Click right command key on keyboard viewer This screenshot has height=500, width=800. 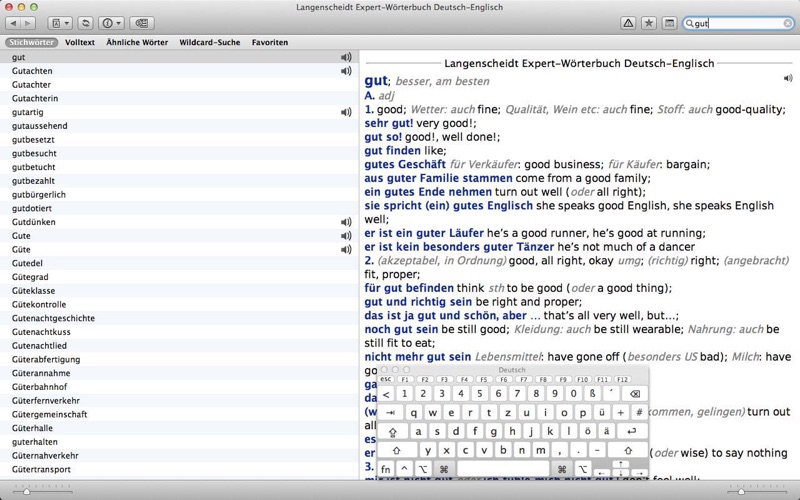562,469
